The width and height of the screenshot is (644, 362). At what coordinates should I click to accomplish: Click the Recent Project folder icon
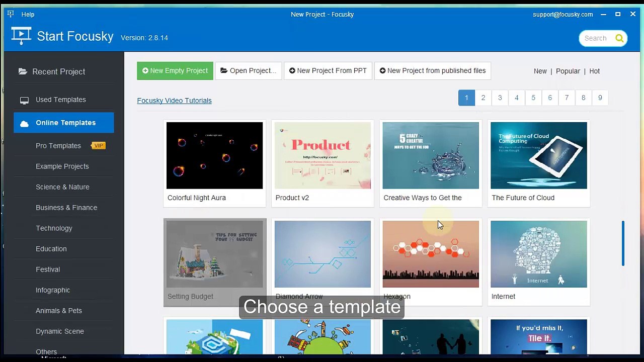[23, 71]
